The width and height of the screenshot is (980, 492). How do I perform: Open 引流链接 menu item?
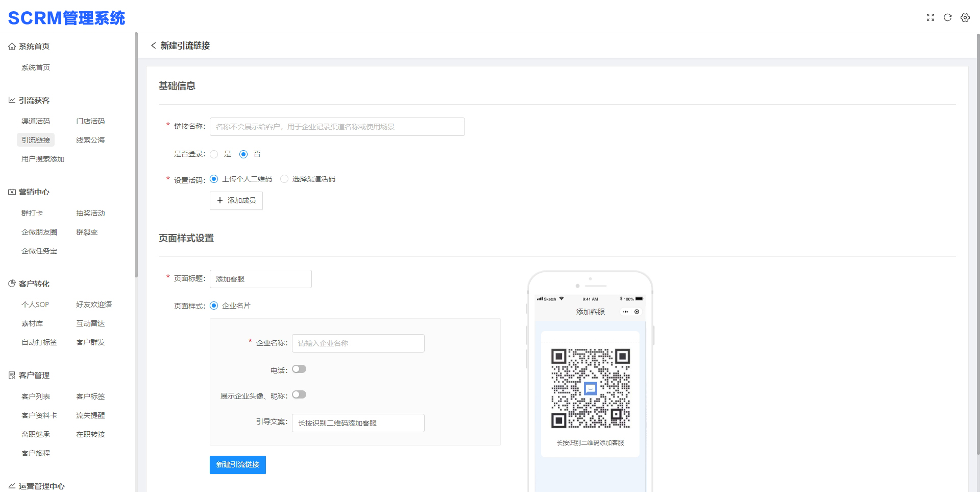click(36, 140)
